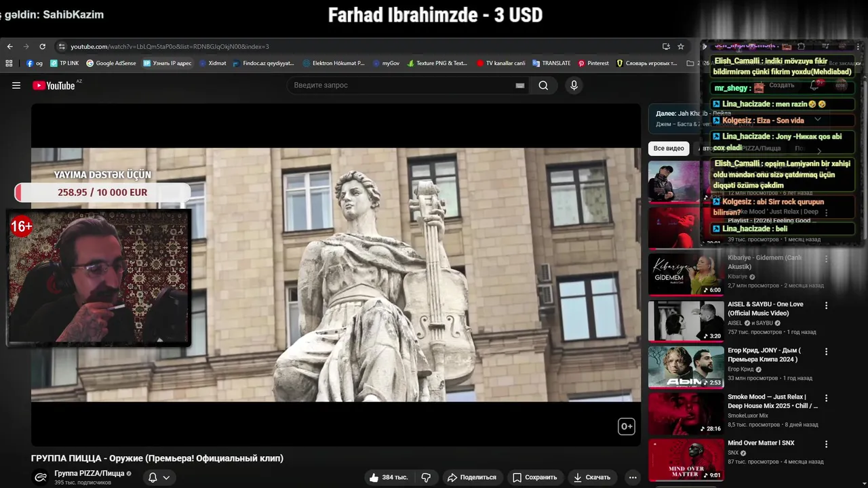Reload the current YouTube page
868x488 pixels.
point(42,47)
